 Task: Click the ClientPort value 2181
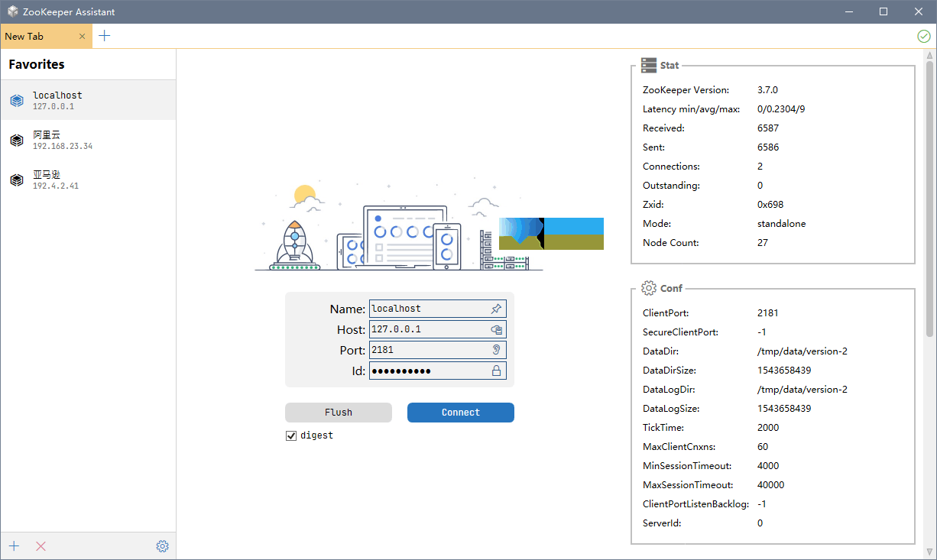pyautogui.click(x=768, y=313)
